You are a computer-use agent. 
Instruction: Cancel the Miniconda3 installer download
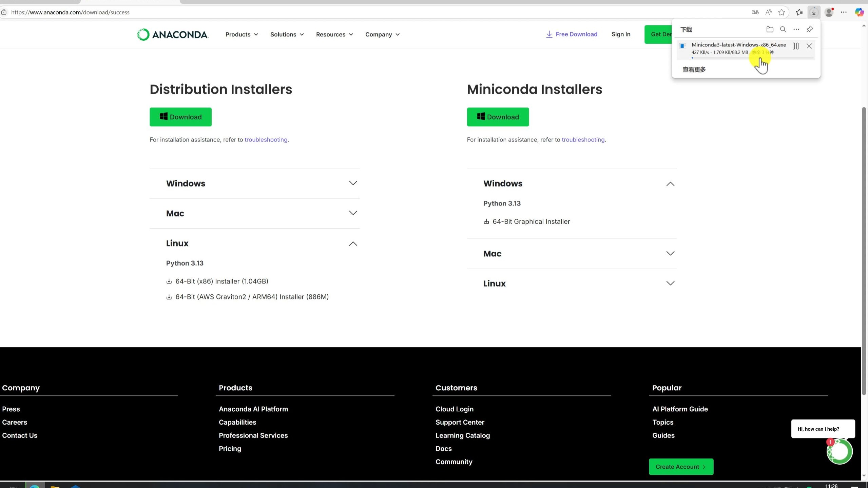809,46
